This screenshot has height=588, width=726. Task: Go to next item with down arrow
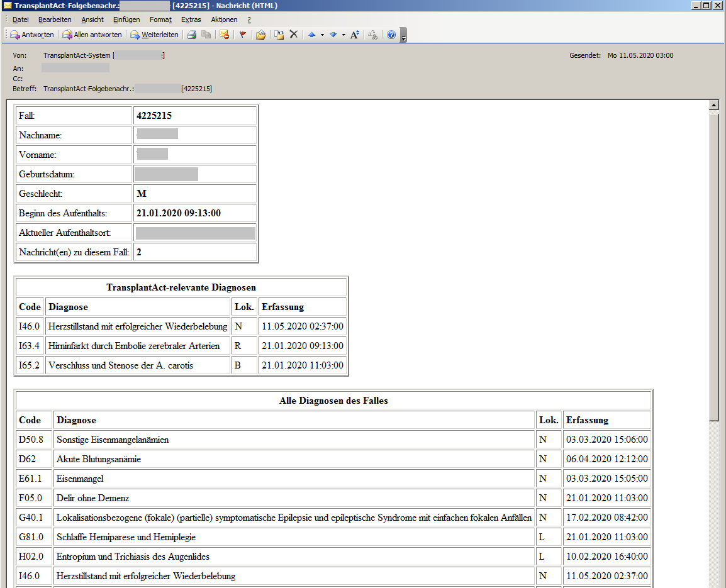333,35
